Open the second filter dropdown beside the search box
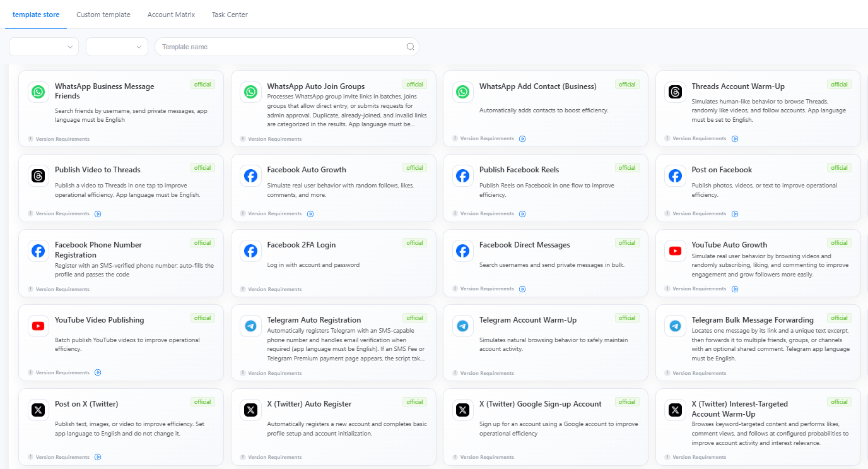The width and height of the screenshot is (868, 469). (x=117, y=47)
